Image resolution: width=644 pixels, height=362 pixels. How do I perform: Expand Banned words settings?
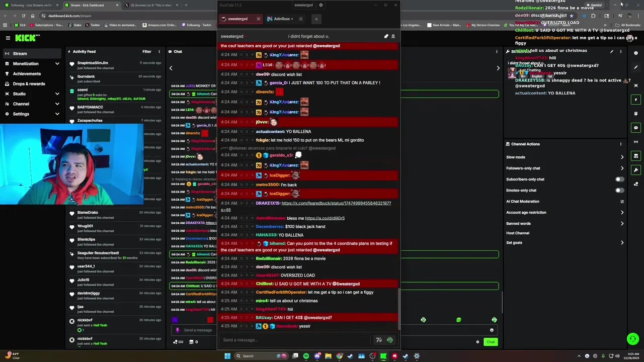pos(565,224)
